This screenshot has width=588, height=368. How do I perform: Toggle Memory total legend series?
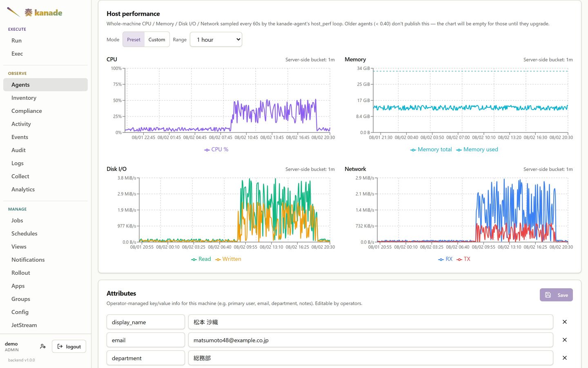[x=431, y=149]
